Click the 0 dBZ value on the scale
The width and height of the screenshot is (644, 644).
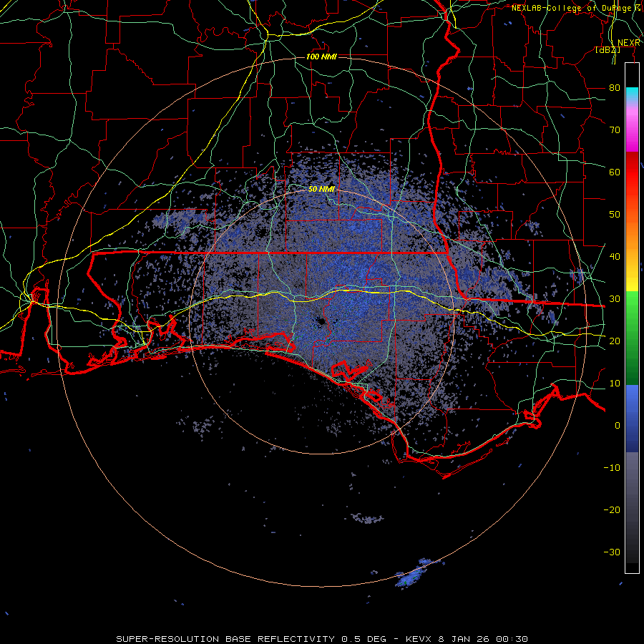pos(618,426)
